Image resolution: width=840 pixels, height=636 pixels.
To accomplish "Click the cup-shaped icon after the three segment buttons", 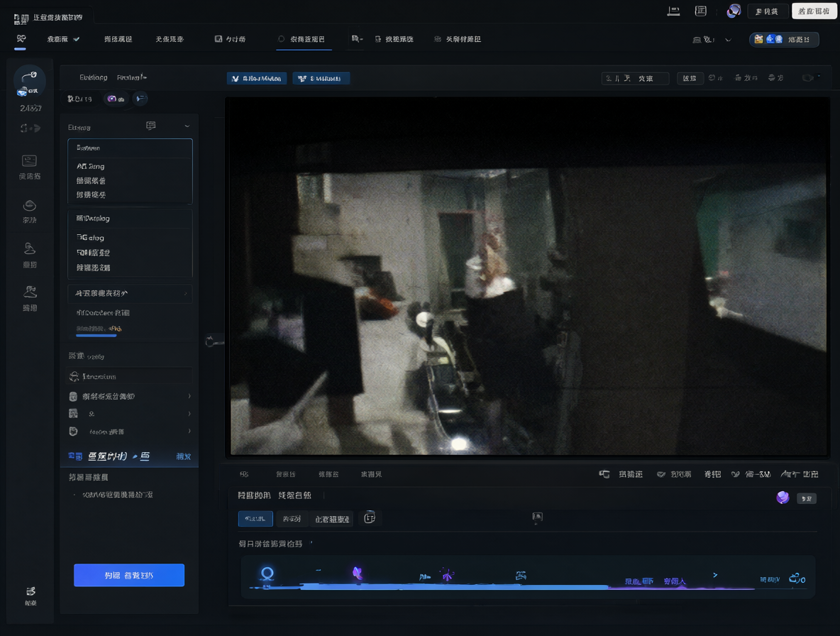I will [370, 518].
